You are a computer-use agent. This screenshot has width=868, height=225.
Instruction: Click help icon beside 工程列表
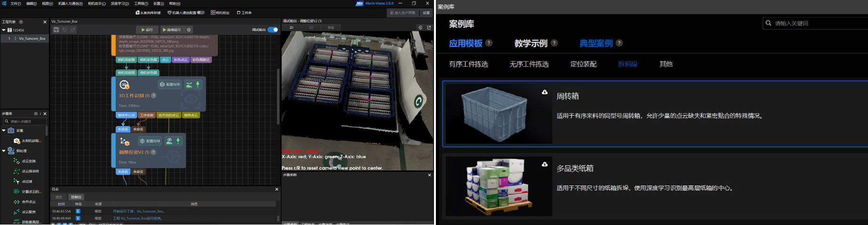point(21,22)
